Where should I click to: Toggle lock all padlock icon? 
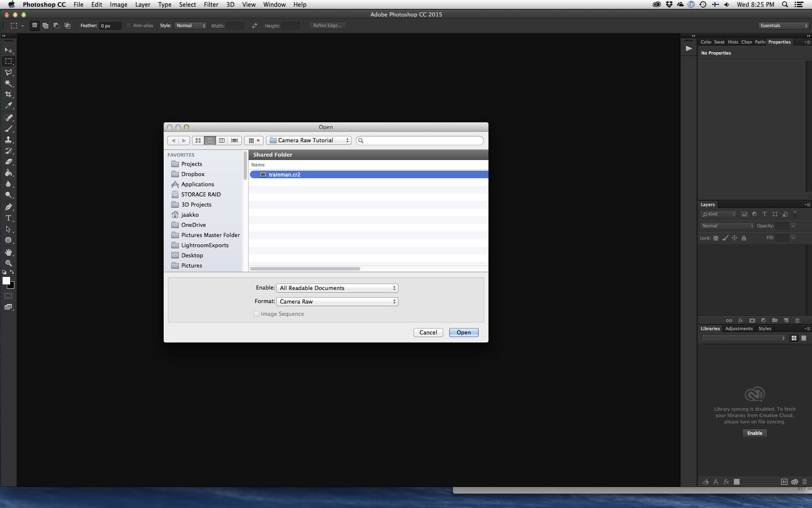[744, 238]
